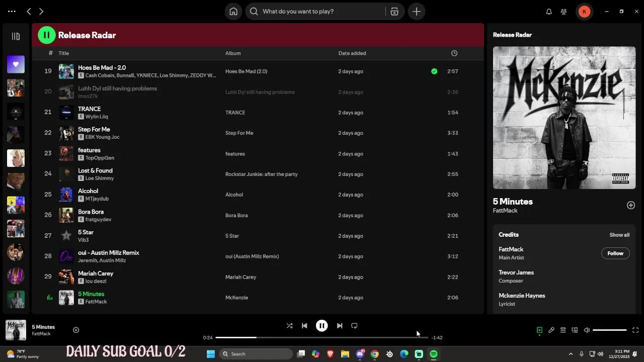Go forward with the right arrow
This screenshot has height=362, width=644.
41,11
